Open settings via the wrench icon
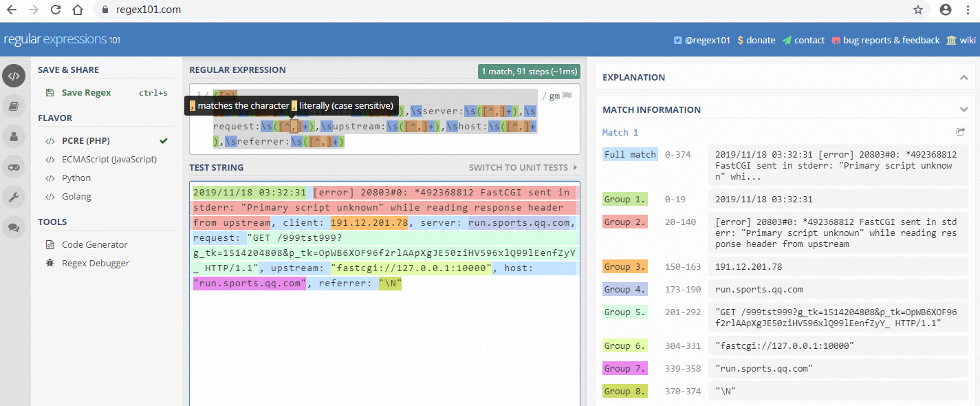The image size is (980, 406). coord(14,197)
